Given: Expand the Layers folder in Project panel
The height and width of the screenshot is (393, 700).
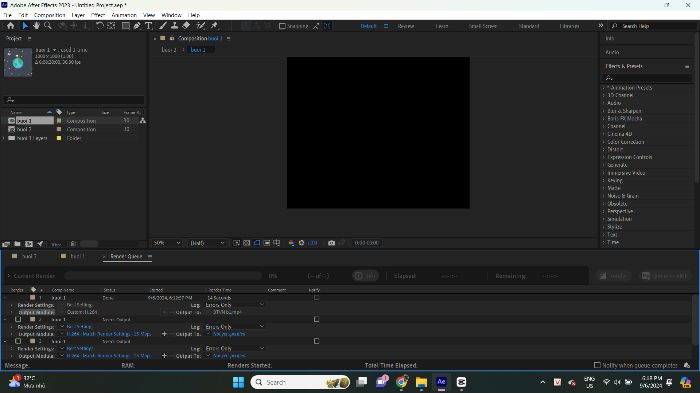Looking at the screenshot, I should tap(4, 138).
